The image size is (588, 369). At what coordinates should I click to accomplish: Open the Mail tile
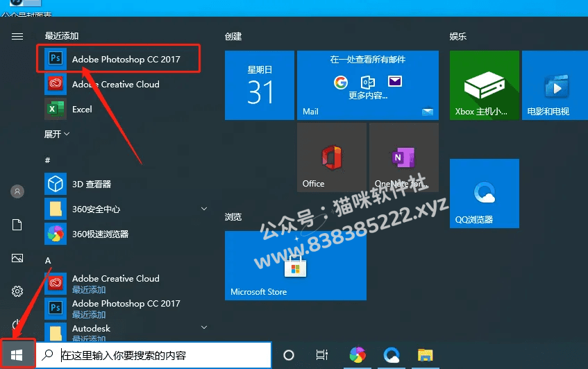(368, 85)
